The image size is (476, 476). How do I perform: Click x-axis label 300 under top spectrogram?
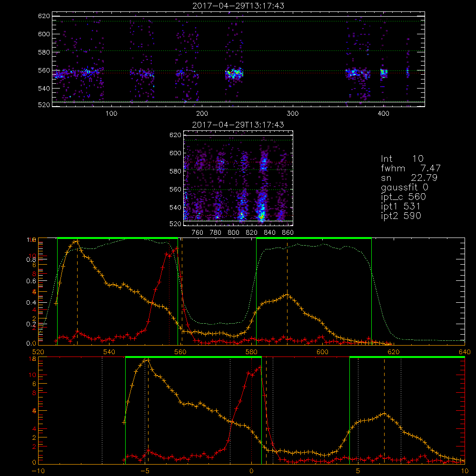293,114
